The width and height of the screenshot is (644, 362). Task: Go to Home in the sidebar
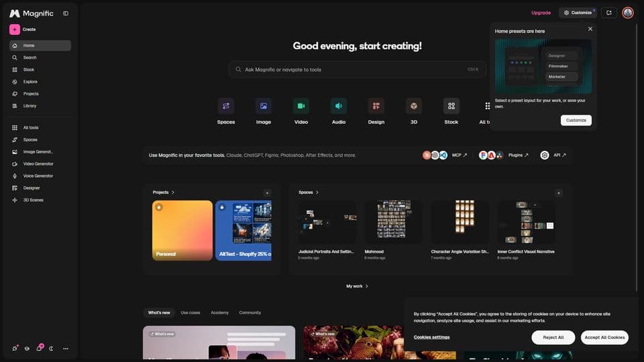(40, 46)
